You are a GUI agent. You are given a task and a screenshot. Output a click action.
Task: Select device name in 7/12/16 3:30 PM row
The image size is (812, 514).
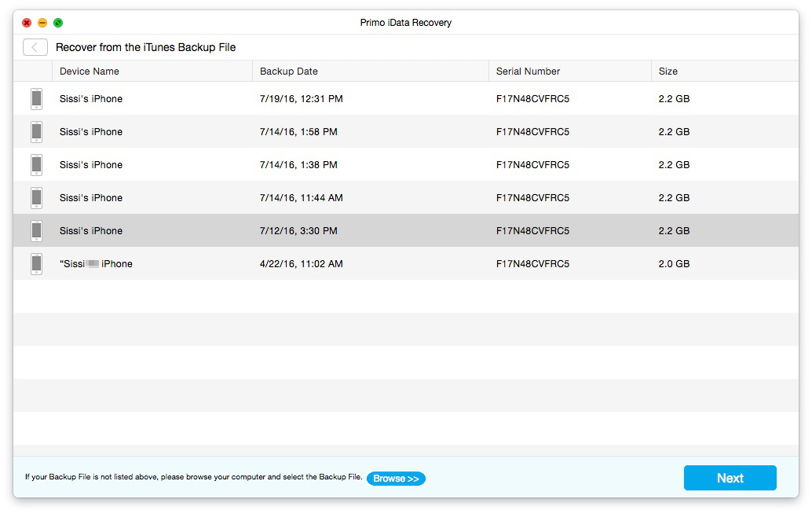tap(91, 230)
